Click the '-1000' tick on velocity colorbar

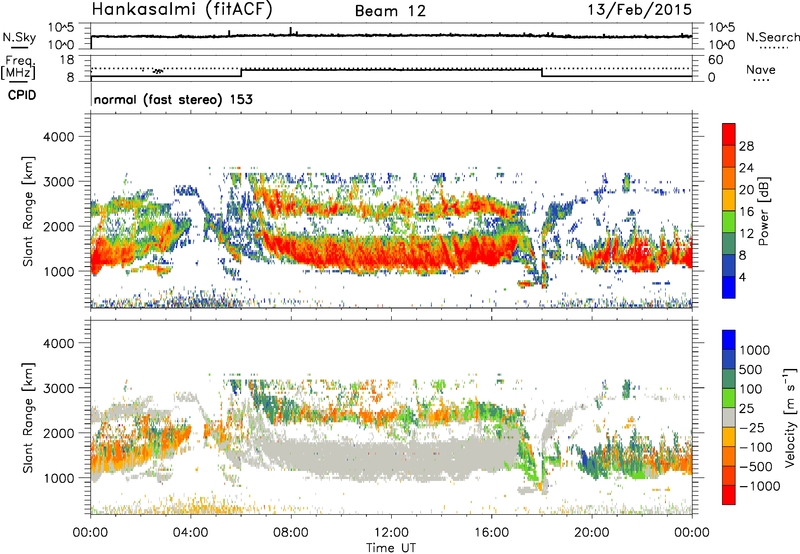pos(760,486)
